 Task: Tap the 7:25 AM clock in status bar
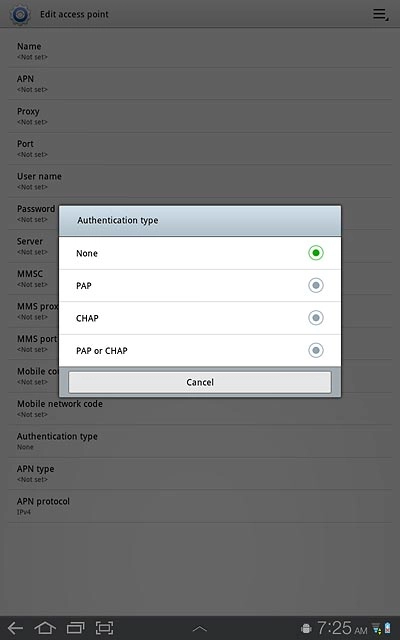click(342, 628)
